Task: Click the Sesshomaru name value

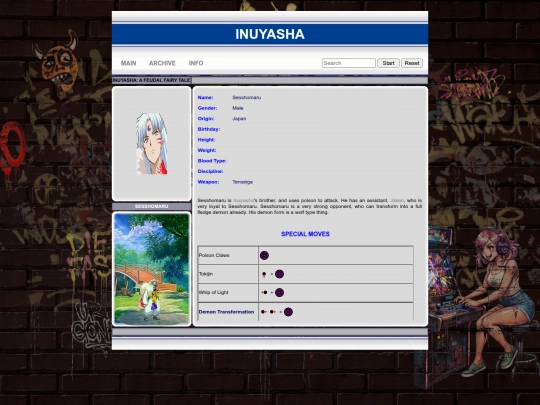Action: pos(247,98)
